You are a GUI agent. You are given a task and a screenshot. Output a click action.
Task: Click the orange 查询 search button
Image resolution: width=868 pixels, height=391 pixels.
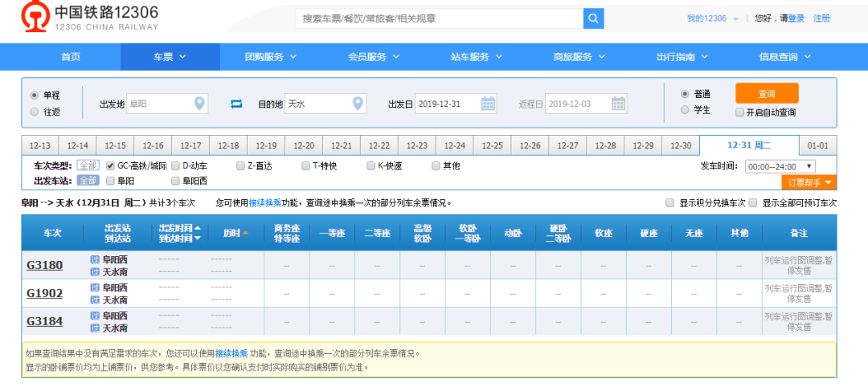(x=767, y=93)
